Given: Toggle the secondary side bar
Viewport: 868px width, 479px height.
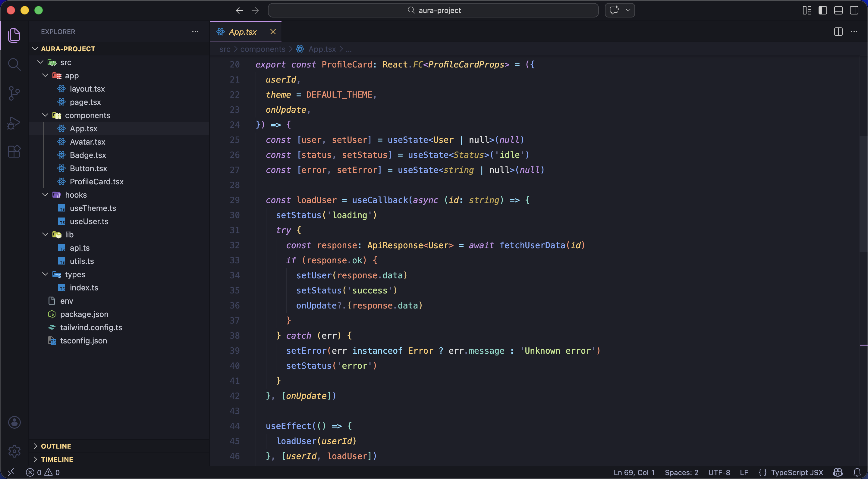Looking at the screenshot, I should 854,11.
